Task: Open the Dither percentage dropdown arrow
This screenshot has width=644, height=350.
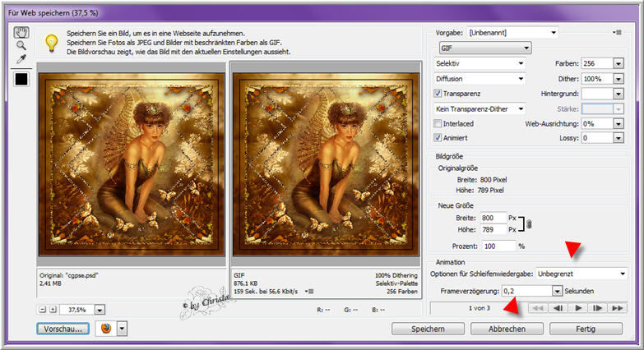Action: pyautogui.click(x=619, y=79)
